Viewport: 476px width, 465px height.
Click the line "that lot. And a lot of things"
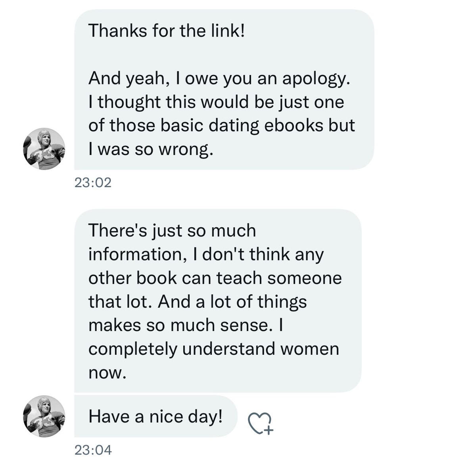click(198, 302)
